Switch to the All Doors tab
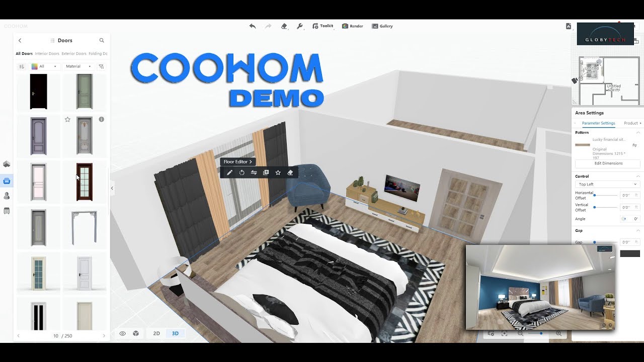Screen dimensions: 644x362 (24, 53)
